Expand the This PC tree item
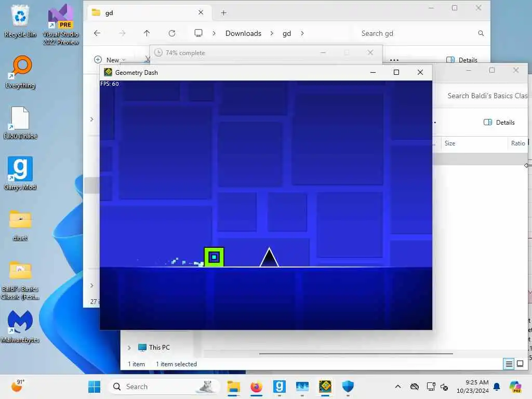The height and width of the screenshot is (399, 532). pyautogui.click(x=129, y=348)
